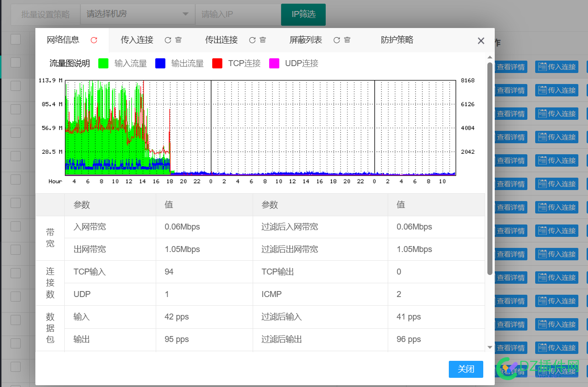Image resolution: width=588 pixels, height=387 pixels.
Task: Select the 过滤后出网带宽 parameter cell
Action: pos(320,249)
